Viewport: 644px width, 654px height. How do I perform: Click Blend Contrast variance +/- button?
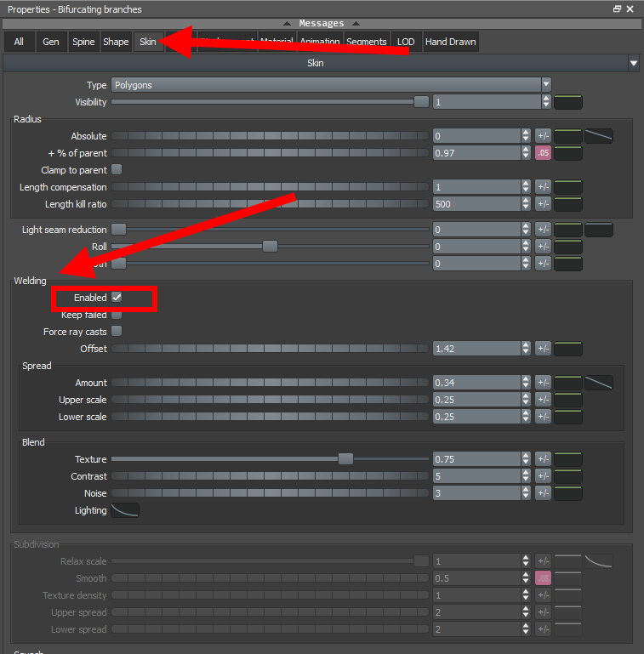pyautogui.click(x=543, y=476)
